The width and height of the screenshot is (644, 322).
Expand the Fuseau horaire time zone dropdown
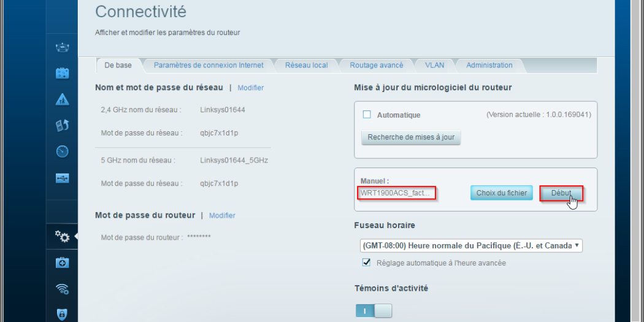(x=470, y=245)
